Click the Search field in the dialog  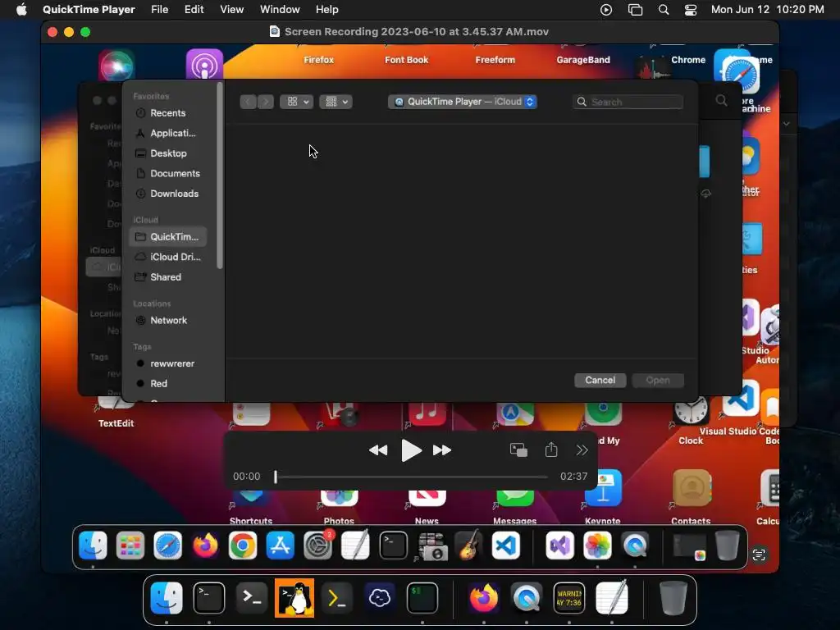[x=628, y=102]
